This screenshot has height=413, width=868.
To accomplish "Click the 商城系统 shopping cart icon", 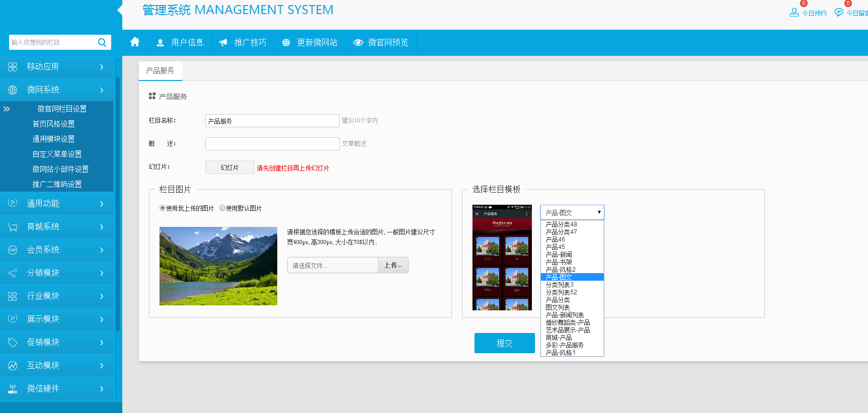I will [13, 227].
